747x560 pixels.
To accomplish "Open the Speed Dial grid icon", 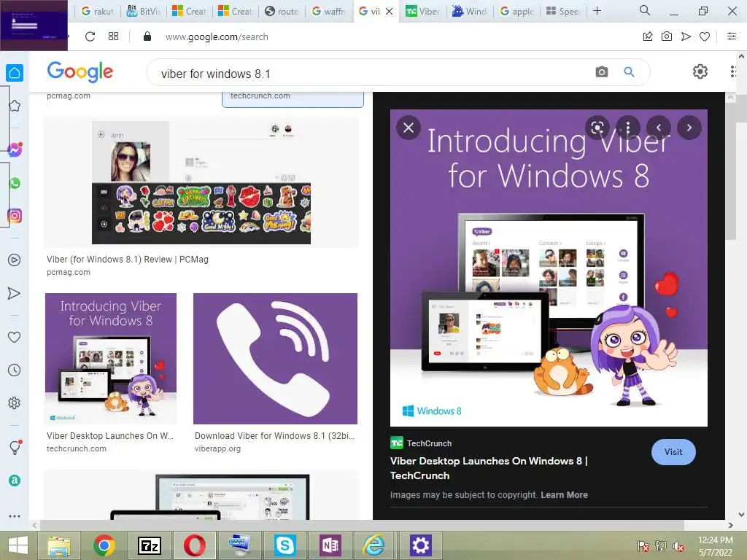I will tap(113, 36).
